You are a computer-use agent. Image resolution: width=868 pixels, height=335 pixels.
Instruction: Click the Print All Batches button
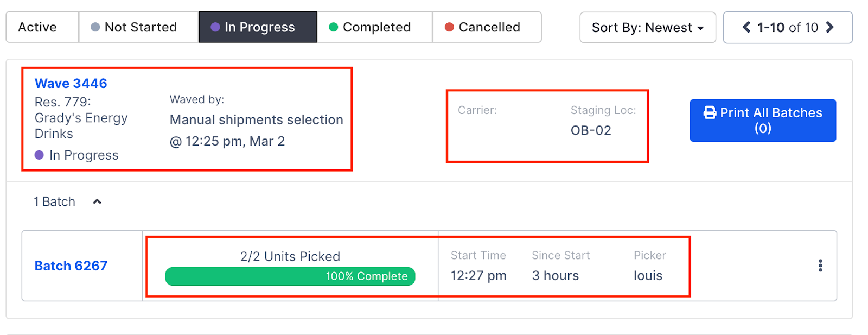click(x=762, y=120)
